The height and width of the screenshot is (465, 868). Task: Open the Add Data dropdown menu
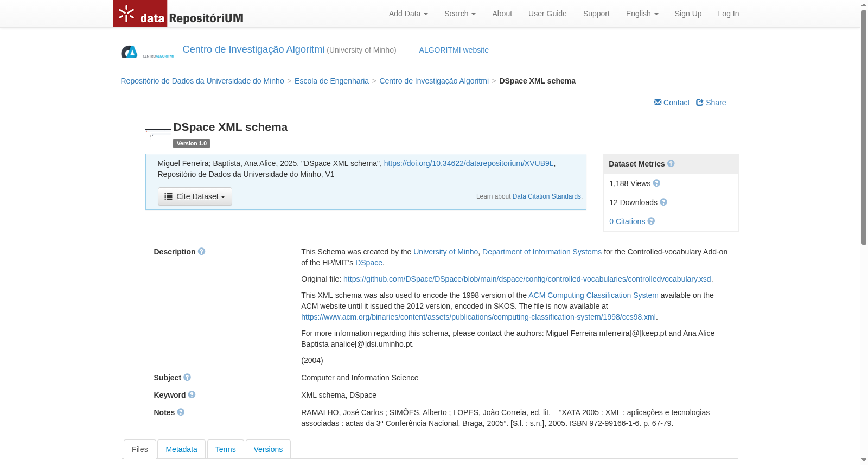coord(408,14)
